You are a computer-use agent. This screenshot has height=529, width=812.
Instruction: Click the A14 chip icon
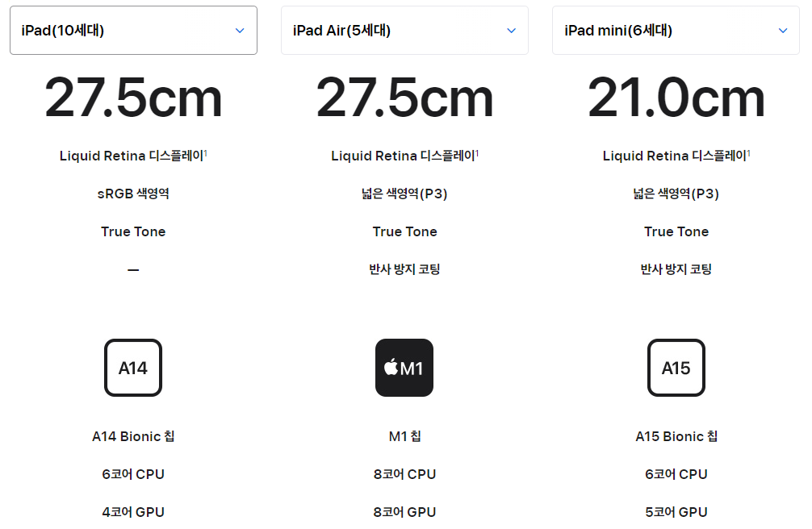point(133,368)
